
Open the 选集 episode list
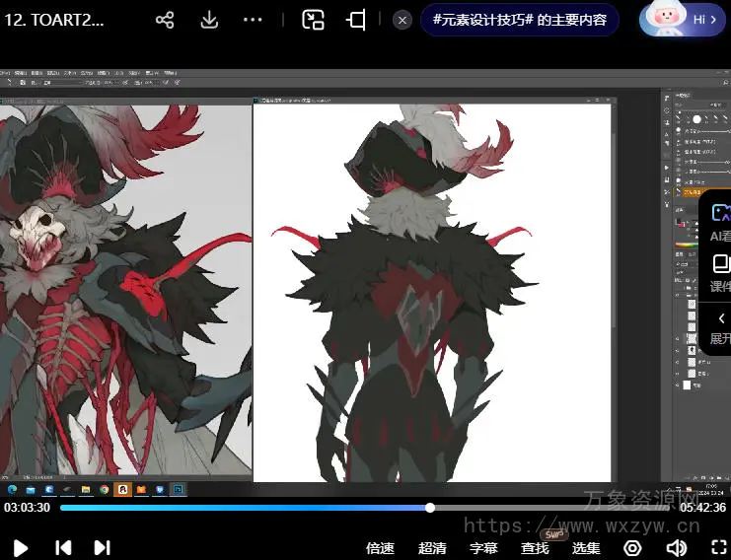tap(586, 548)
